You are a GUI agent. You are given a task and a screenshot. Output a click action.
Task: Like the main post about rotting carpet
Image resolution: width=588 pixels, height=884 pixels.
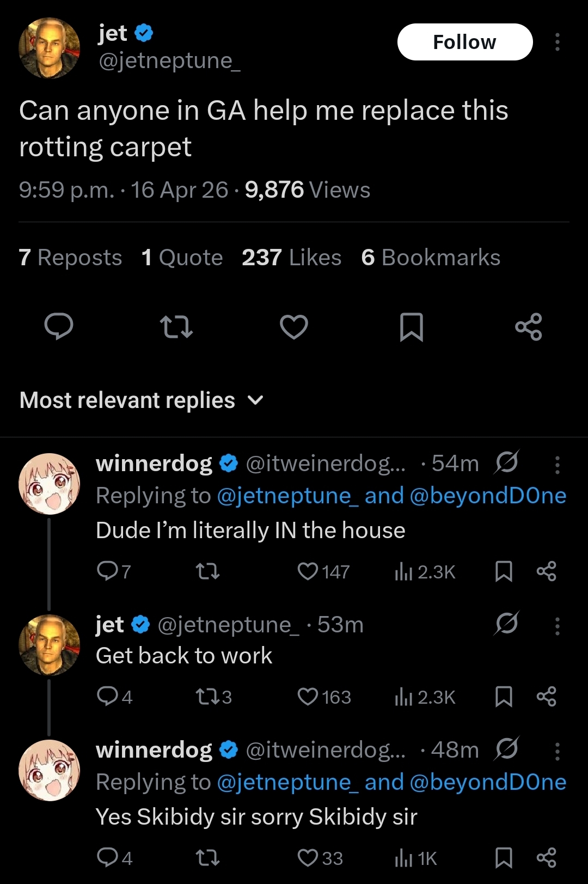(x=294, y=327)
